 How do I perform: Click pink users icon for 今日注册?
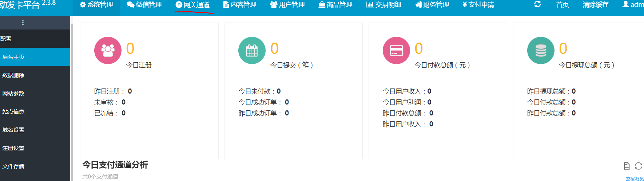click(x=108, y=50)
